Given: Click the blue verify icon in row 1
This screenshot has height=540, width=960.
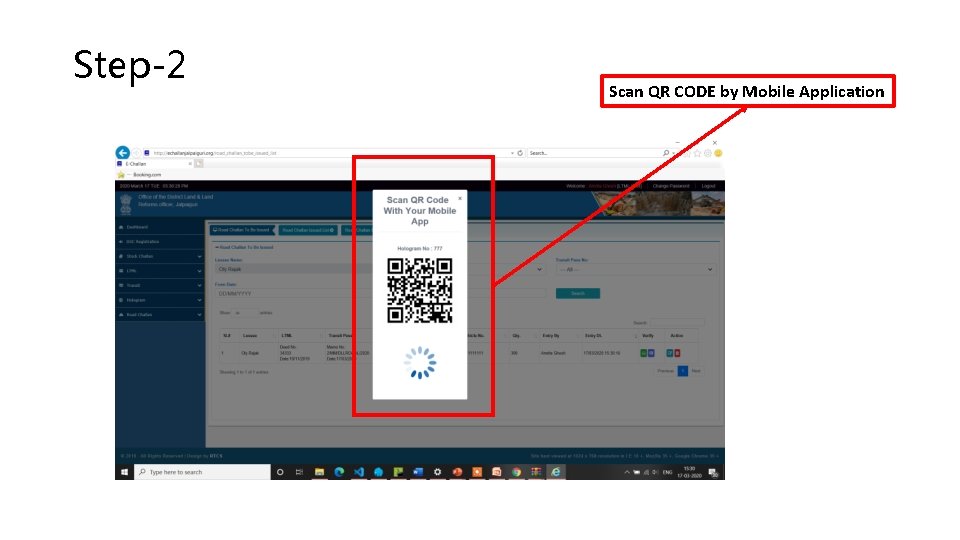Looking at the screenshot, I should (651, 353).
